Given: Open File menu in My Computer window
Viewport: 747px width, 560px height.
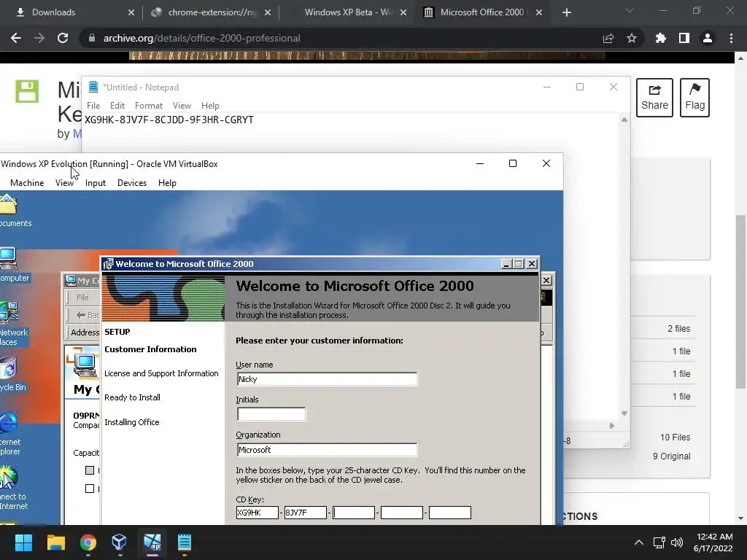Looking at the screenshot, I should tap(82, 297).
